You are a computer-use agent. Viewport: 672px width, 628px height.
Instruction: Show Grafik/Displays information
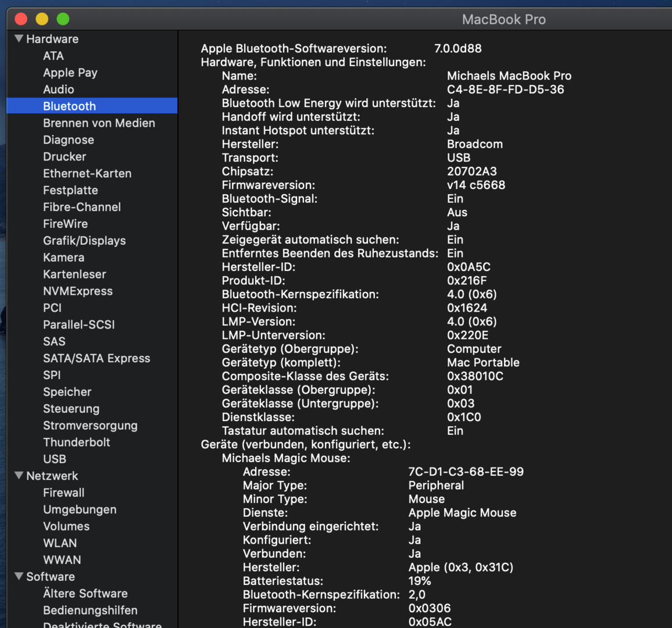click(x=84, y=241)
